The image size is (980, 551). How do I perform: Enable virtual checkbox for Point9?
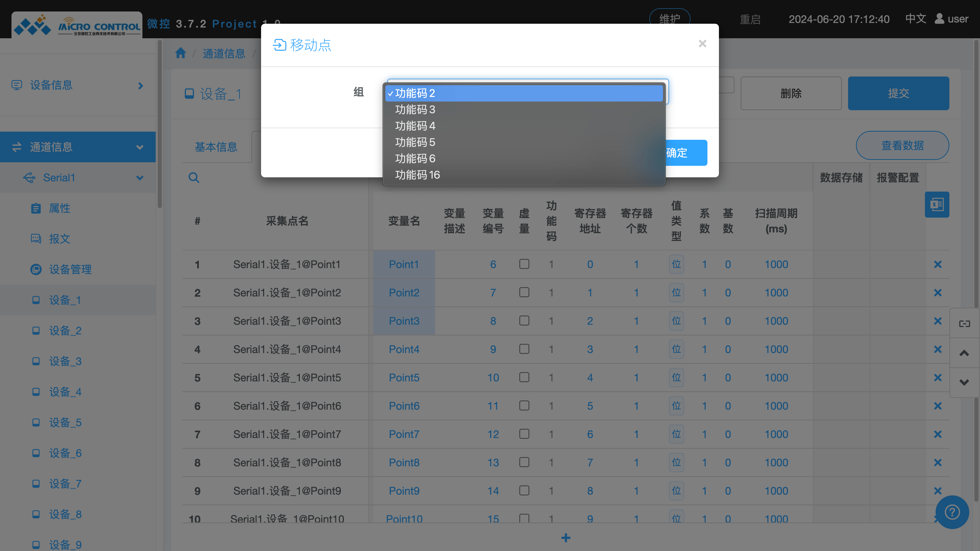point(524,491)
